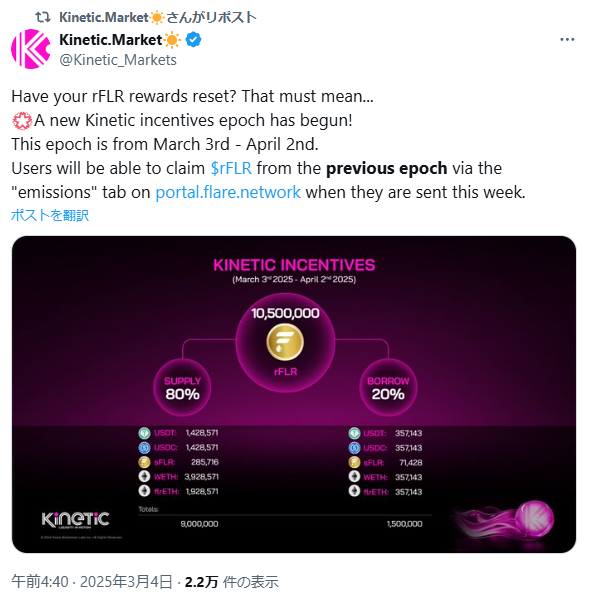Screen dimensions: 589x602
Task: Open the portal.flare.network link
Action: (228, 192)
